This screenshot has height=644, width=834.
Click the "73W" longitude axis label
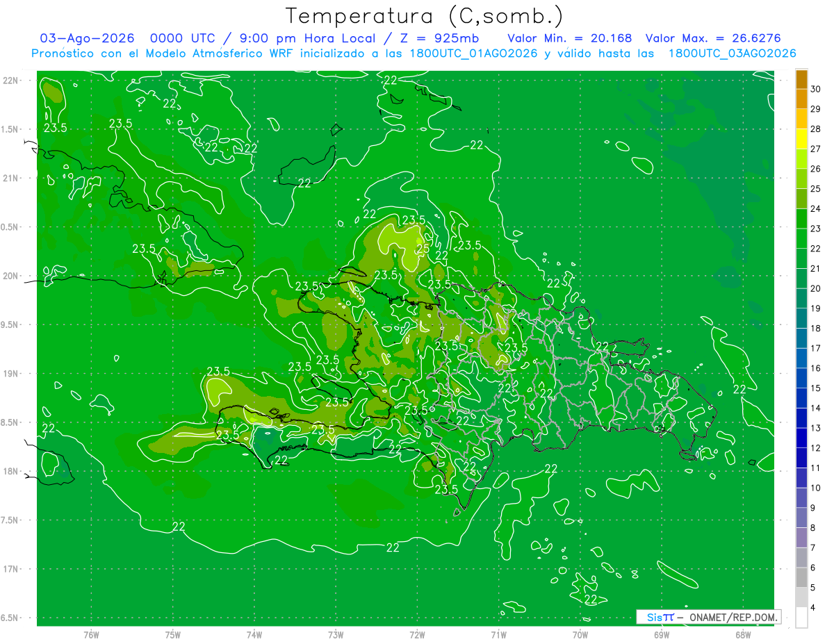pyautogui.click(x=336, y=635)
